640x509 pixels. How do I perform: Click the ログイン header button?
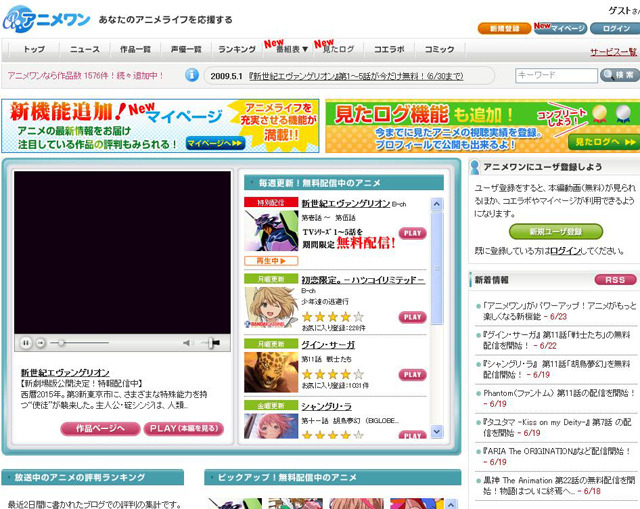point(616,28)
